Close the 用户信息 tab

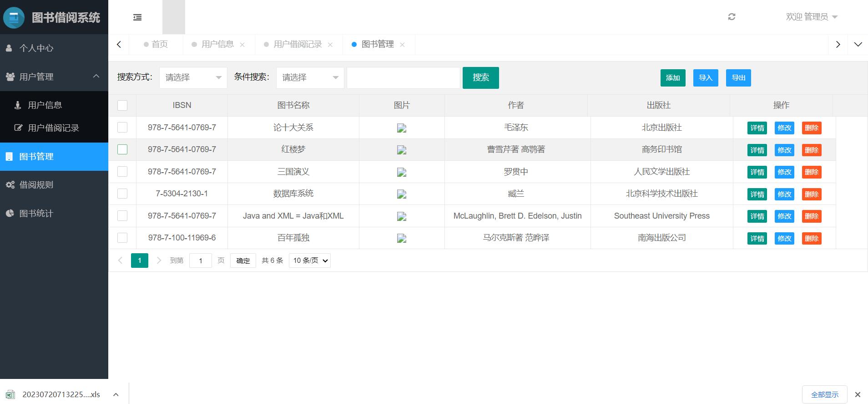click(242, 45)
